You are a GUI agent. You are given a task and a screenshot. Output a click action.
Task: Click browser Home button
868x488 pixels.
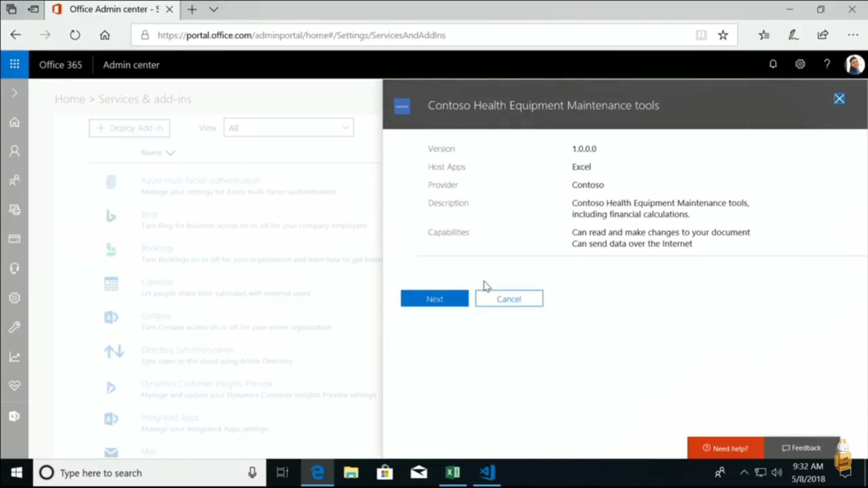pos(105,35)
